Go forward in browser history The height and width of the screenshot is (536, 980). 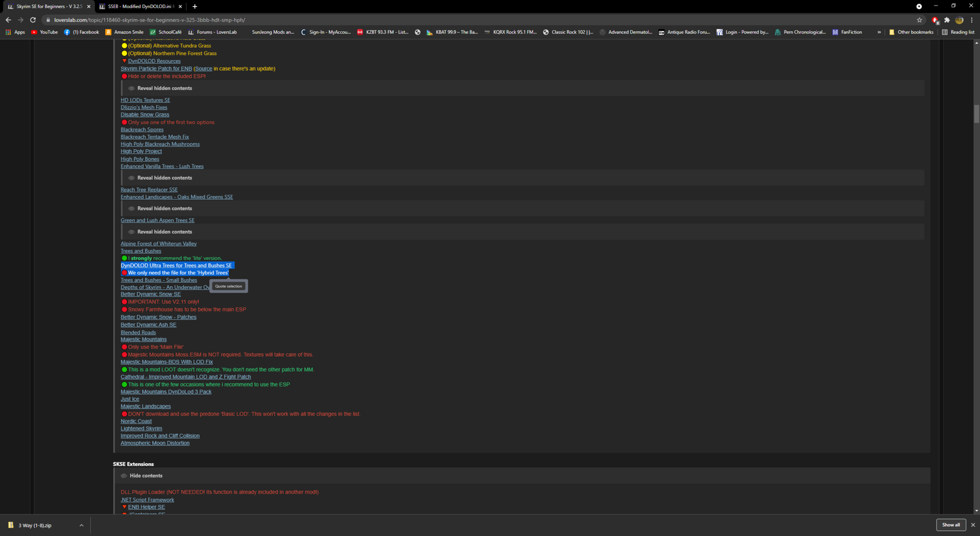point(20,20)
